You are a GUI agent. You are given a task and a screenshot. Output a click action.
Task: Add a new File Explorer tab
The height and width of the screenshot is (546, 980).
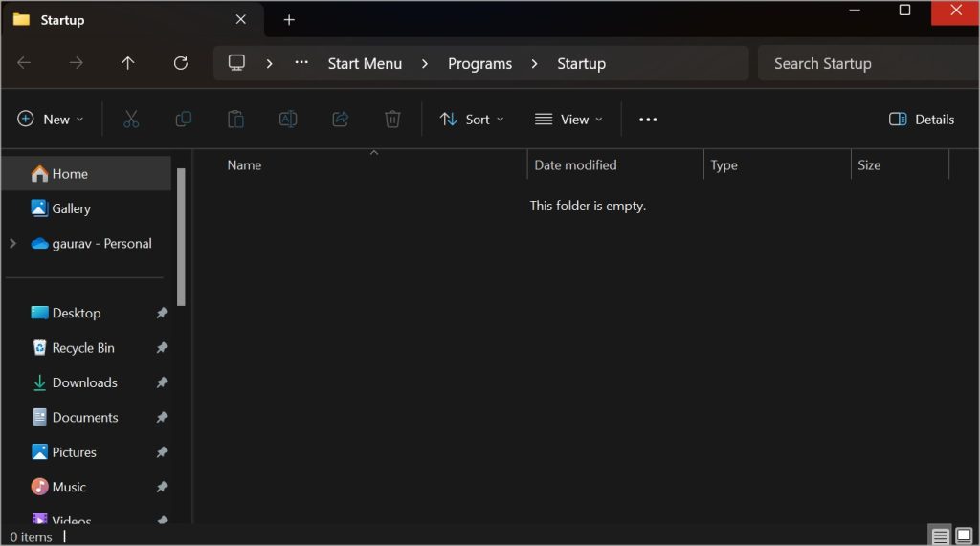click(289, 20)
